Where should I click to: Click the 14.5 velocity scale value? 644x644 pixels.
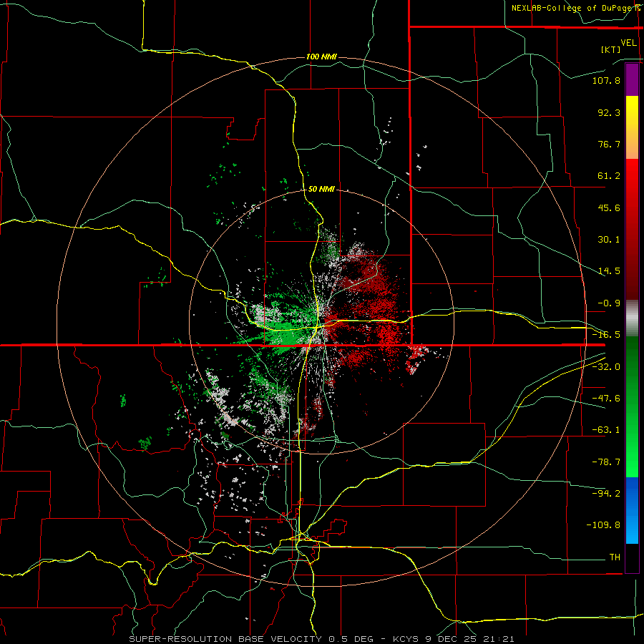point(609,271)
